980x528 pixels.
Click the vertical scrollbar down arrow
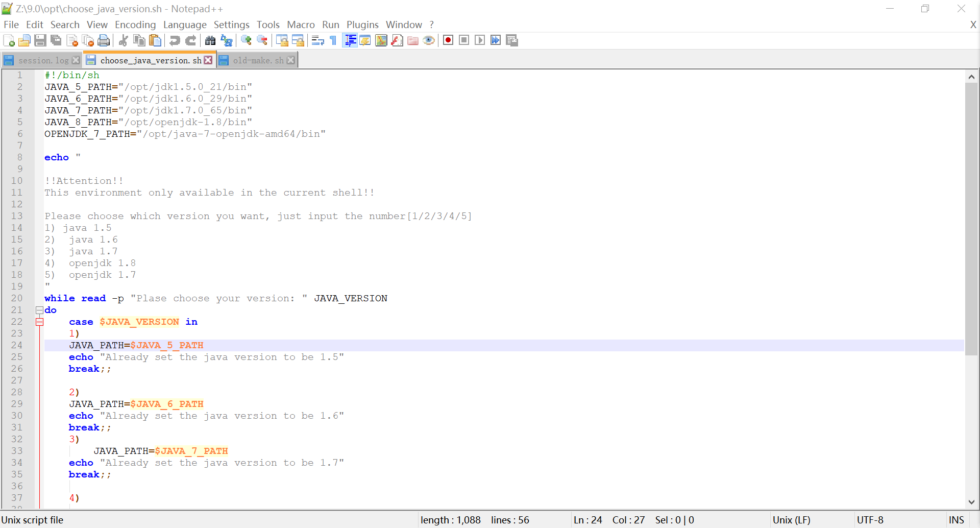971,502
